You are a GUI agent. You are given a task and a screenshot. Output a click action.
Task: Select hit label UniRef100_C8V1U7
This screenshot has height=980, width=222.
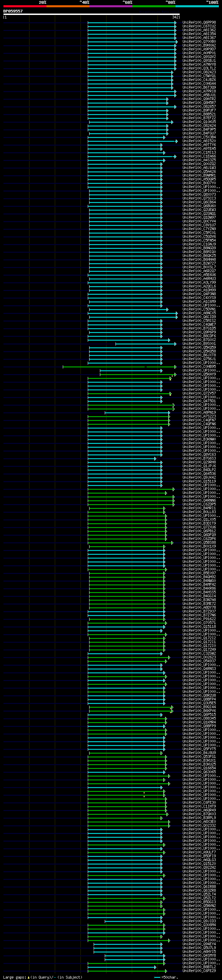tap(199, 225)
